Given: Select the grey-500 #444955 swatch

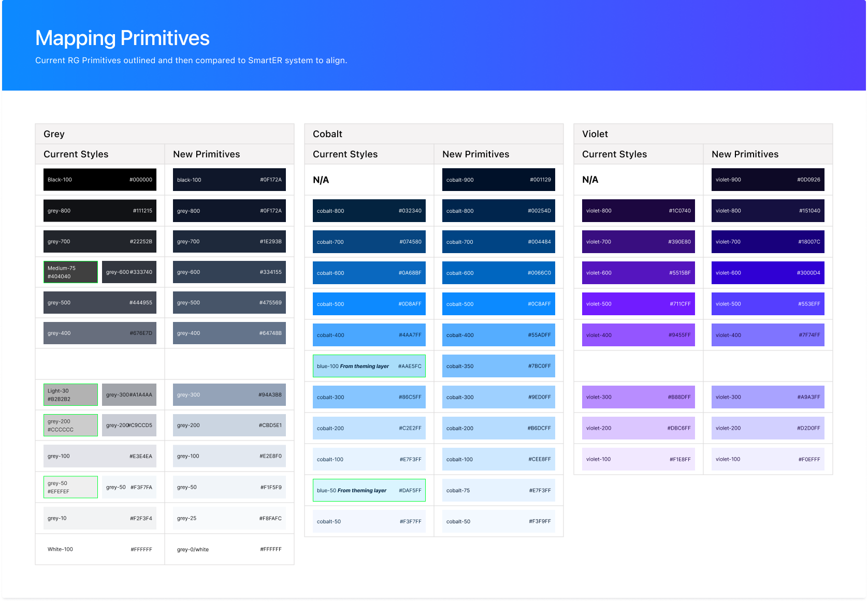Looking at the screenshot, I should (100, 302).
